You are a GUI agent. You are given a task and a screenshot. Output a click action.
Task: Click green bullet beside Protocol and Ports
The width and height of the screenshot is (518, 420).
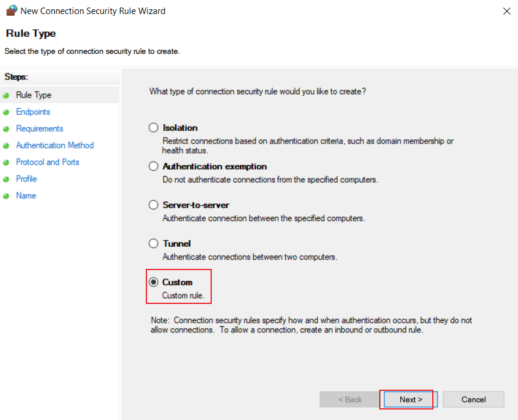[x=6, y=163]
